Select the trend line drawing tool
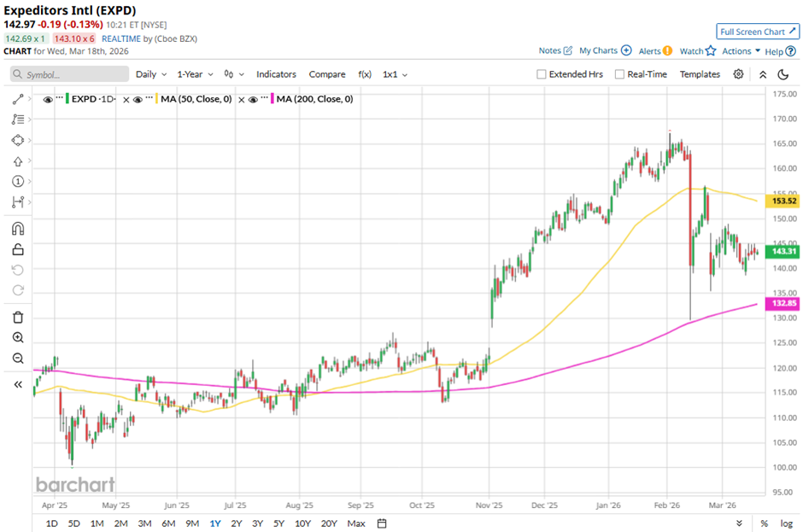 coord(18,99)
